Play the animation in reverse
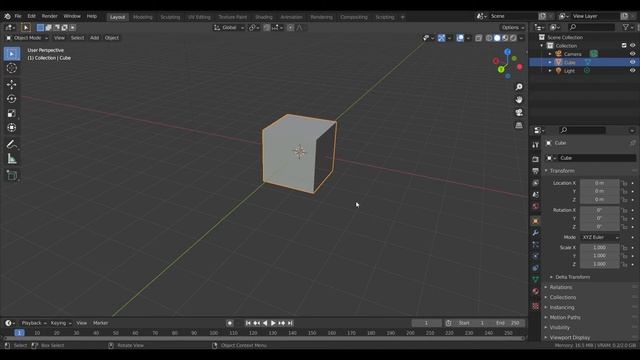Screen dimensions: 640x360 (265, 323)
